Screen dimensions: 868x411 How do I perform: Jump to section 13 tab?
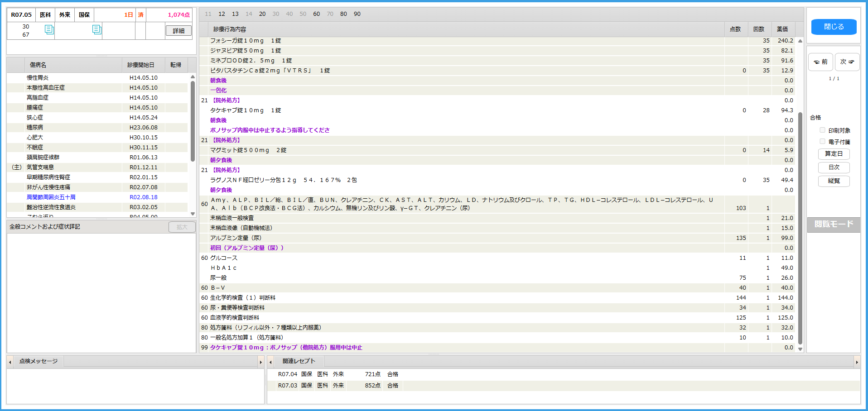[x=235, y=14]
